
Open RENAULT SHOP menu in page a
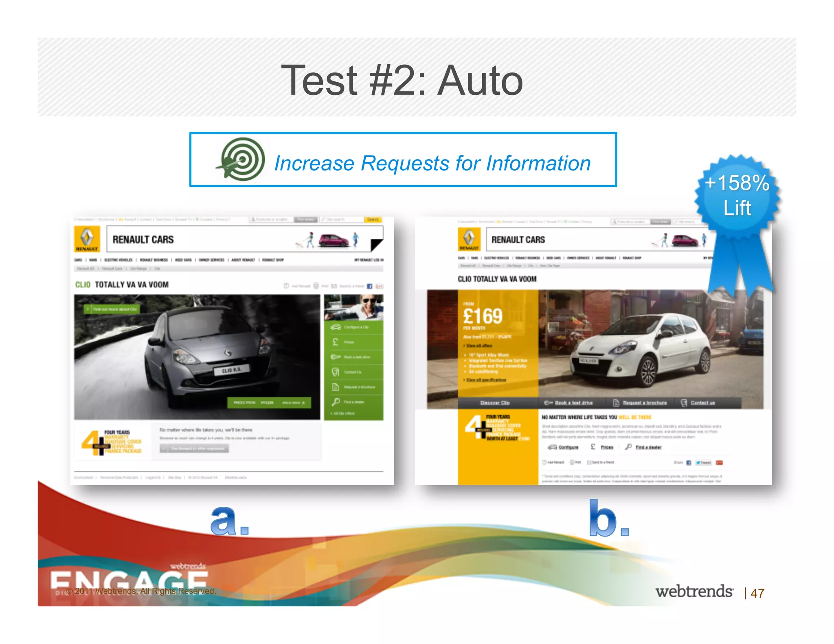[x=273, y=260]
